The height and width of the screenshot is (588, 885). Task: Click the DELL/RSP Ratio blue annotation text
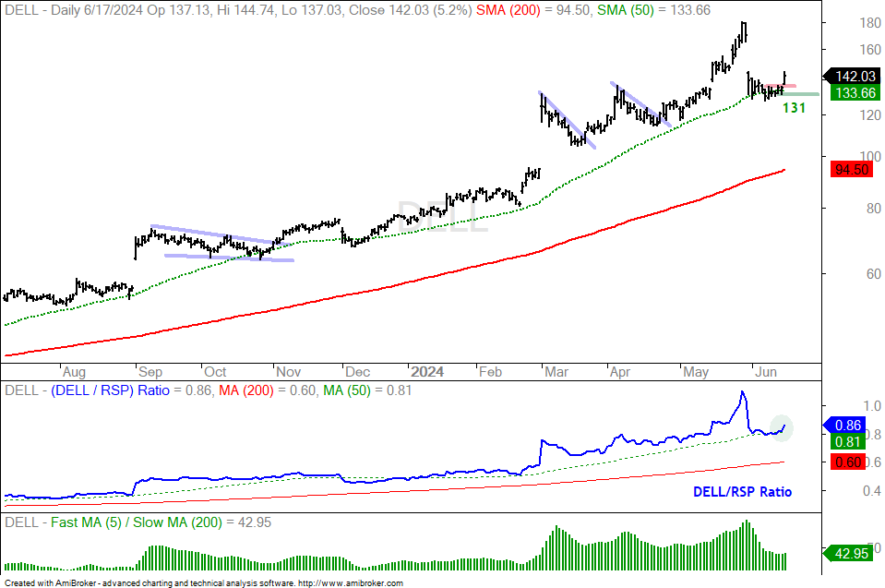[x=742, y=492]
